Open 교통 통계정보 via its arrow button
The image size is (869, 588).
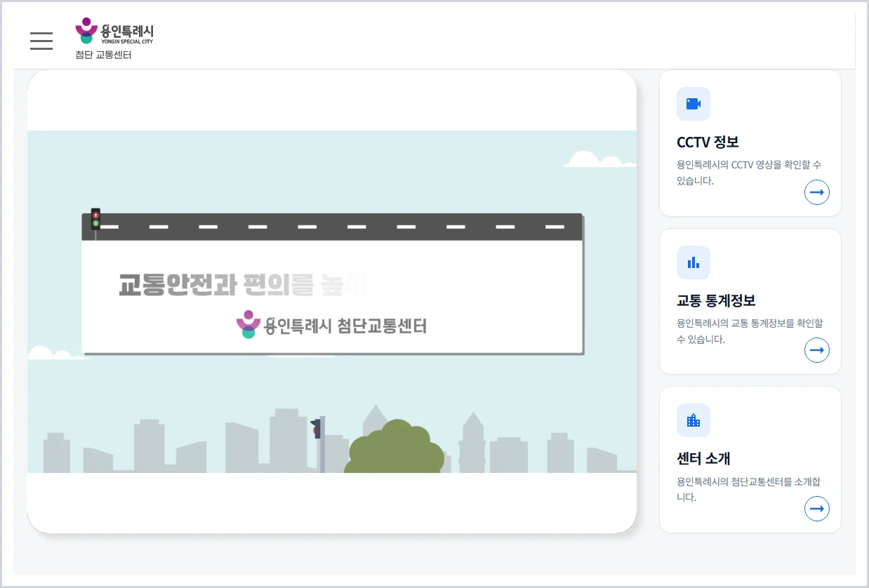[817, 350]
